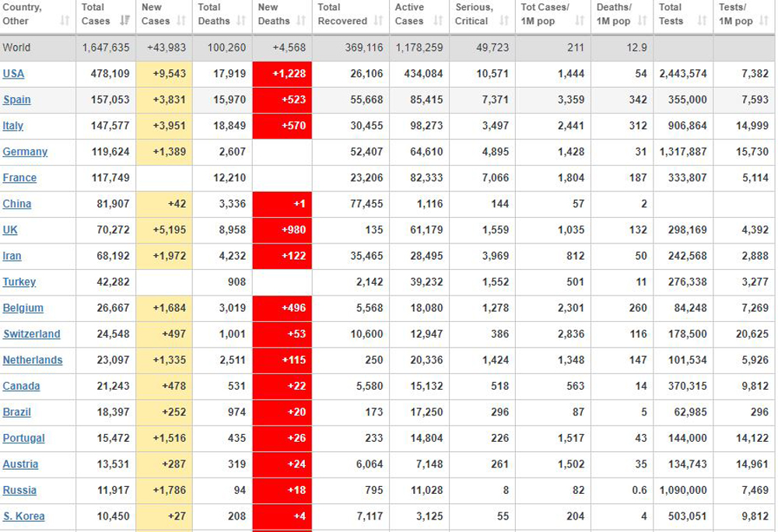Open the Brazil country link
Viewport: 778px width, 532px height.
(17, 412)
